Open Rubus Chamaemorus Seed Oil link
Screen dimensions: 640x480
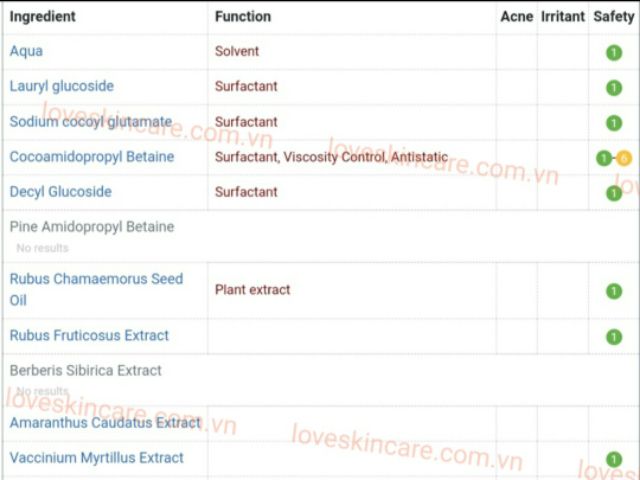pyautogui.click(x=96, y=289)
